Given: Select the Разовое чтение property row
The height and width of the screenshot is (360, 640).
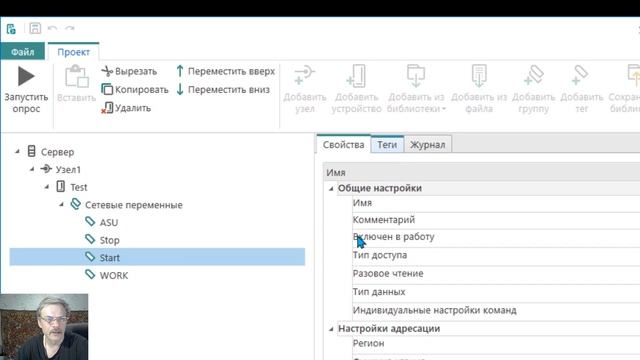Looking at the screenshot, I should pos(496,274).
